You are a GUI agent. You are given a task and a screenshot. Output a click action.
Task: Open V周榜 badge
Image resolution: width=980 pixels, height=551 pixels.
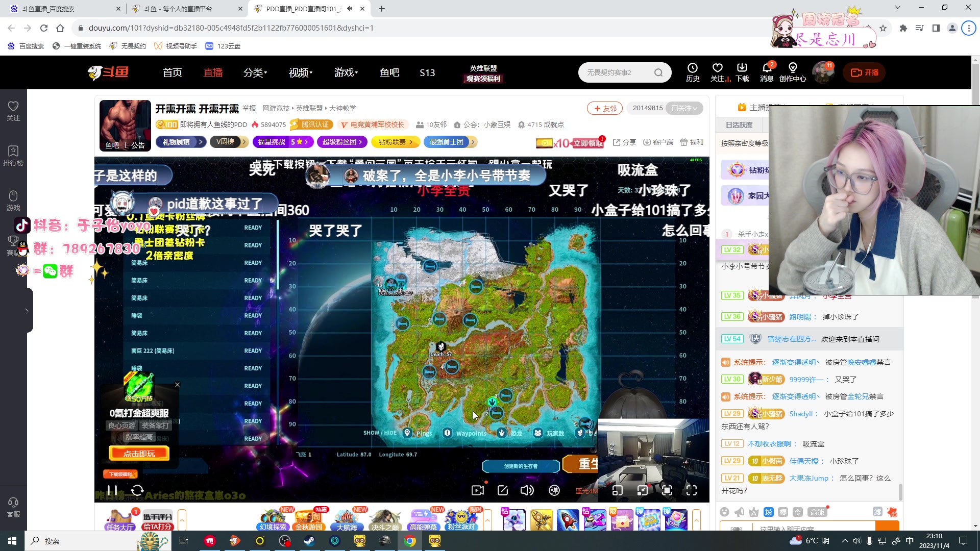pos(229,142)
